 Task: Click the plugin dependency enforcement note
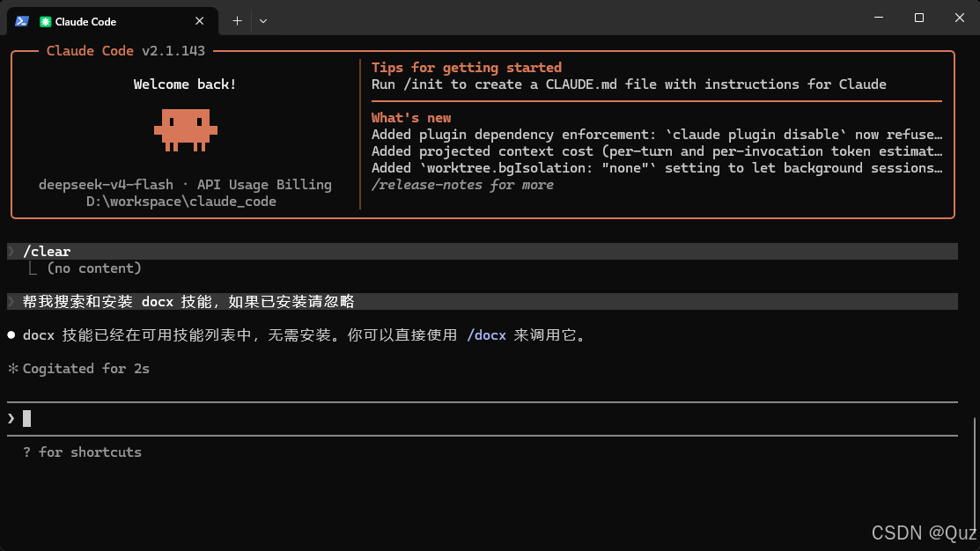[657, 135]
